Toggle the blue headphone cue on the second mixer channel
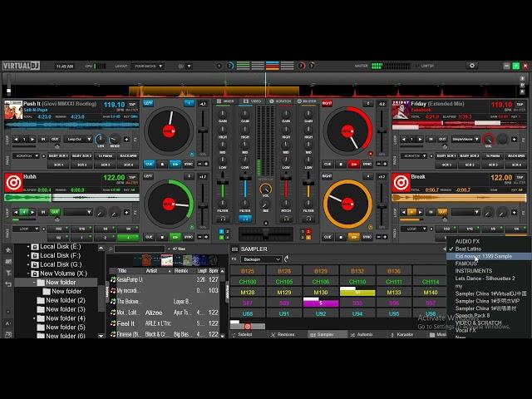The image size is (532, 399). 245,219
